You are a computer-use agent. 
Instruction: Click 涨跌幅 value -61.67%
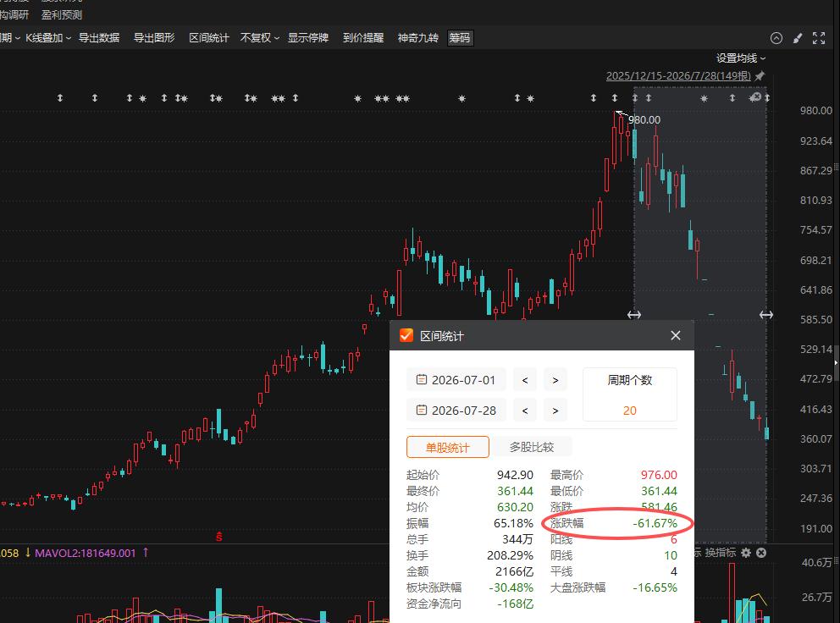[655, 523]
